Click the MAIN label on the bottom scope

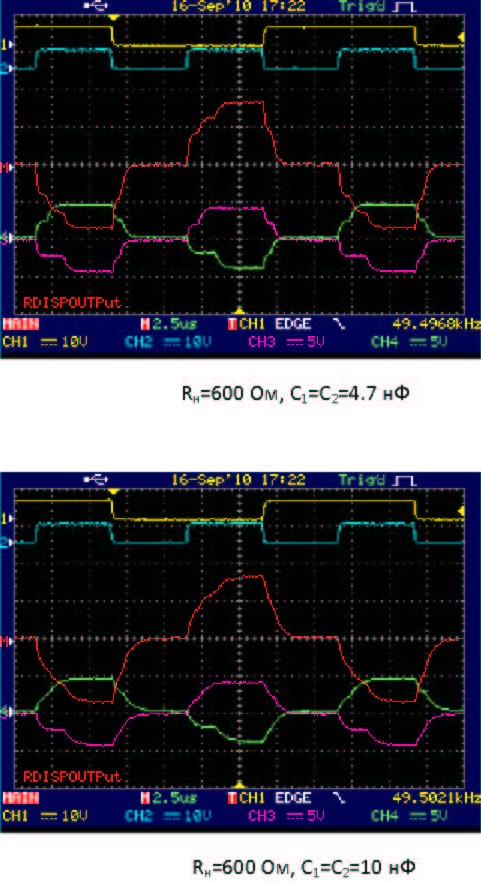pyautogui.click(x=18, y=798)
